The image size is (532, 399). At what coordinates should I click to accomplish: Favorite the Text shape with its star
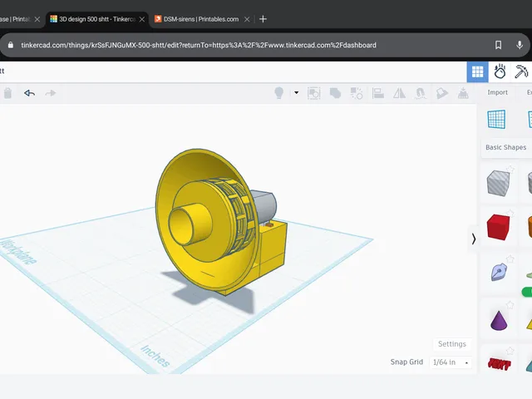click(x=510, y=351)
